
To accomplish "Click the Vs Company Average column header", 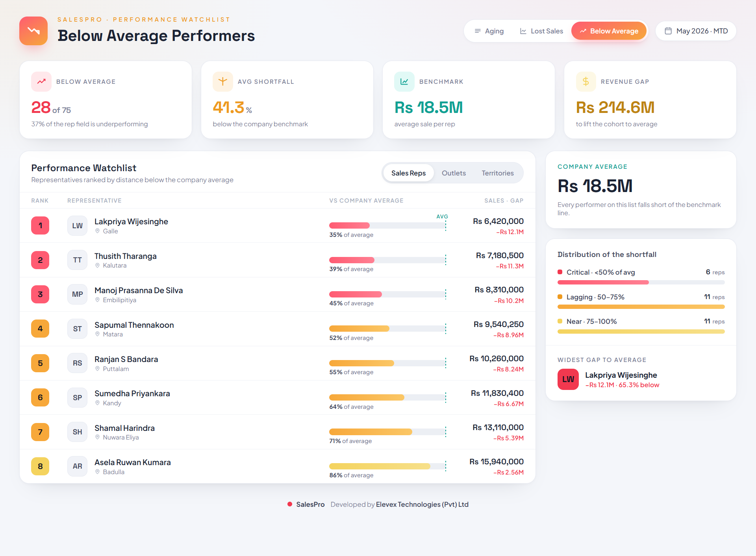I will (366, 201).
